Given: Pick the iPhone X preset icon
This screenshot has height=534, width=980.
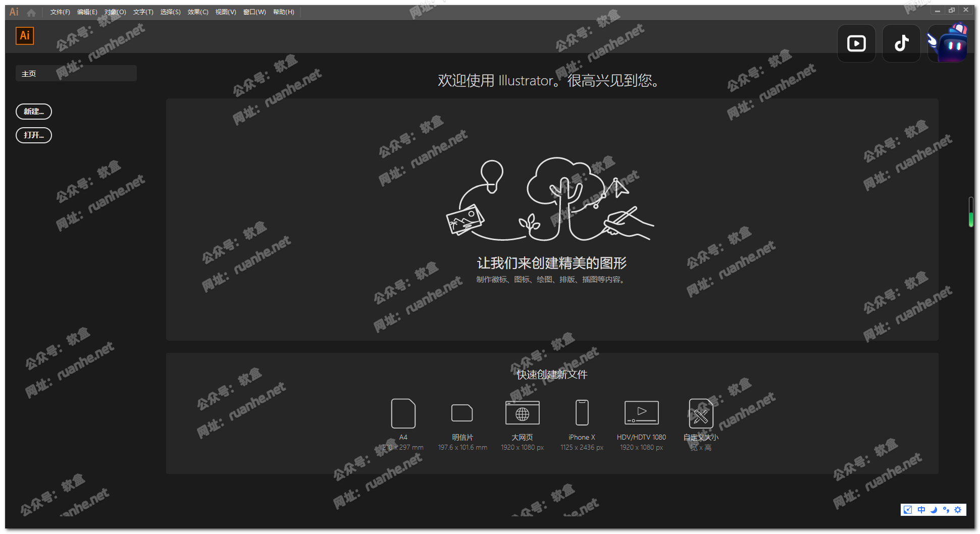Looking at the screenshot, I should pyautogui.click(x=582, y=413).
